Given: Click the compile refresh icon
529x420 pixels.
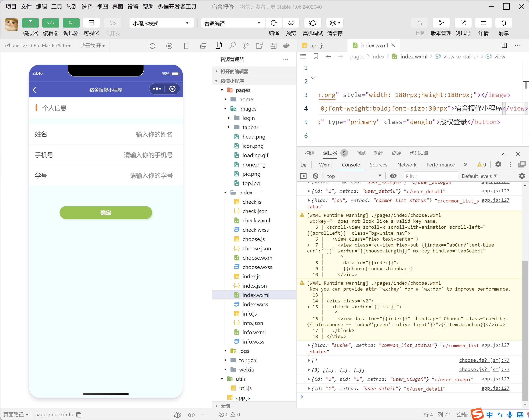Looking at the screenshot, I should 273,23.
